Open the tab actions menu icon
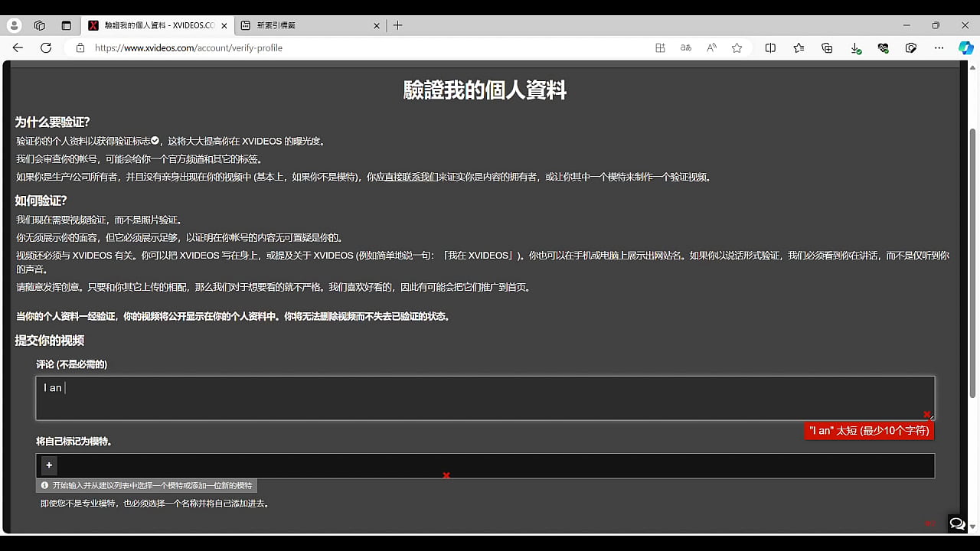 pos(66,25)
